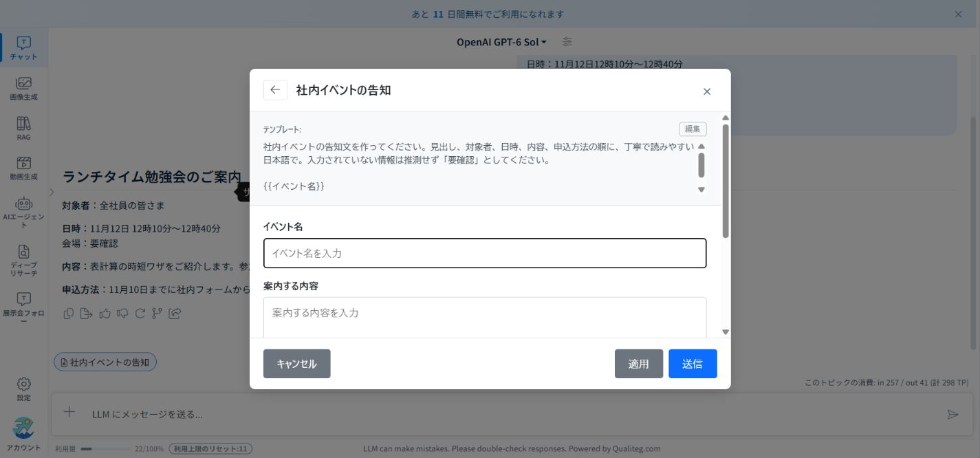Image resolution: width=980 pixels, height=458 pixels.
Task: Share the response with the share icon
Action: [175, 314]
